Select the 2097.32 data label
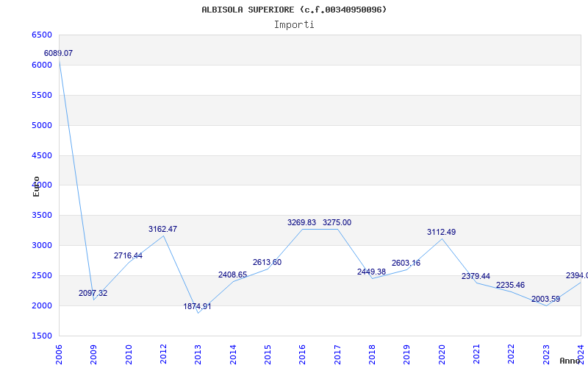The width and height of the screenshot is (588, 368). pyautogui.click(x=93, y=293)
